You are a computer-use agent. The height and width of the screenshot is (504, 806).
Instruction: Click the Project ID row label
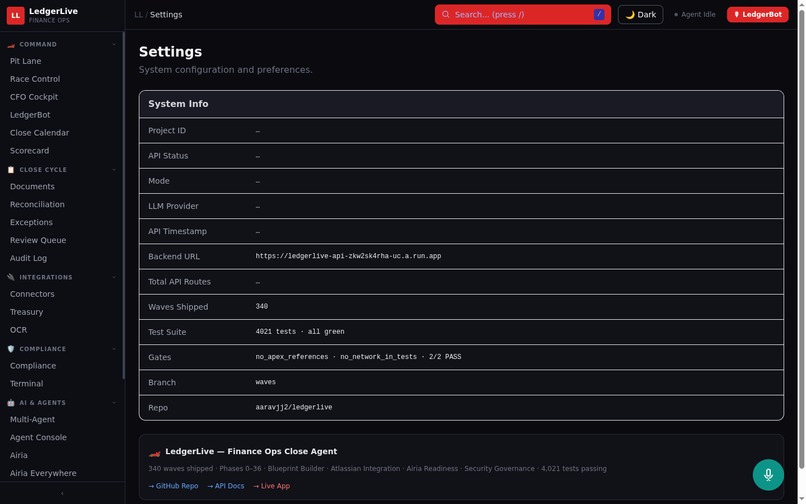point(167,131)
